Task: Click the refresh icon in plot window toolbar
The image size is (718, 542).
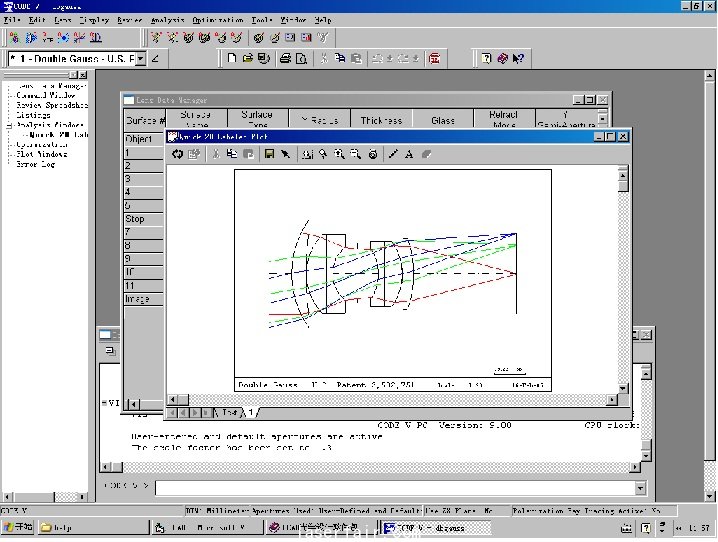Action: pyautogui.click(x=178, y=154)
